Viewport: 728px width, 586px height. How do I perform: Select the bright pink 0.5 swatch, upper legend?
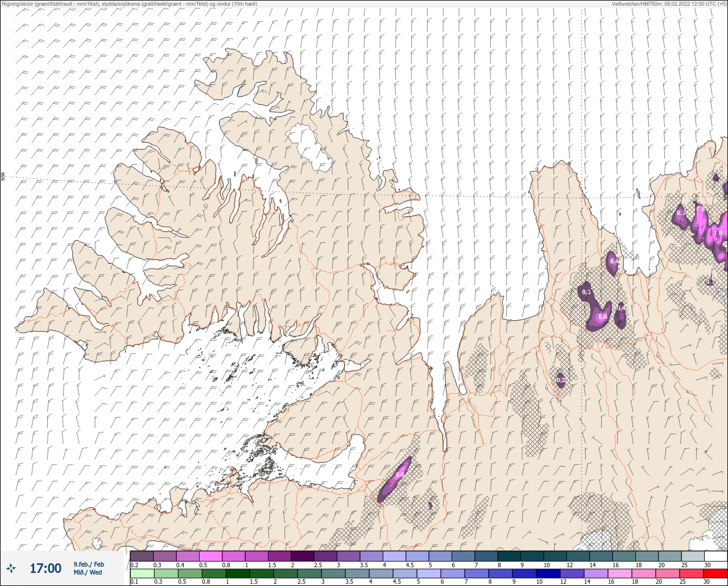point(210,556)
